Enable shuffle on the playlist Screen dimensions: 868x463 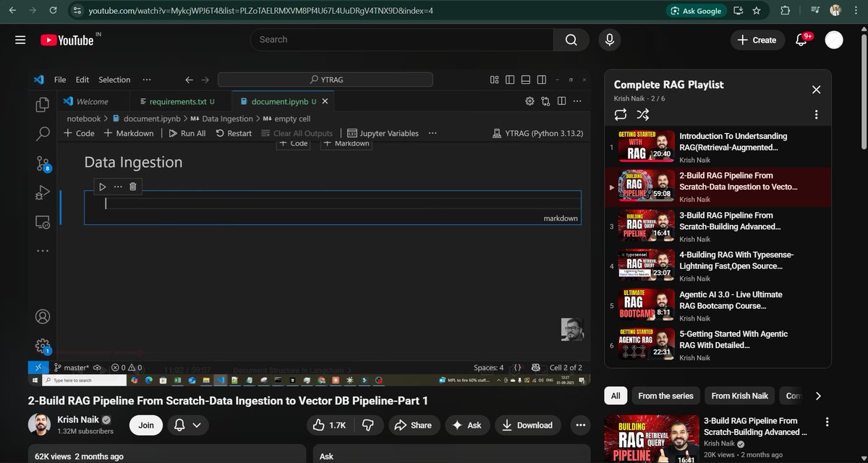click(x=642, y=114)
